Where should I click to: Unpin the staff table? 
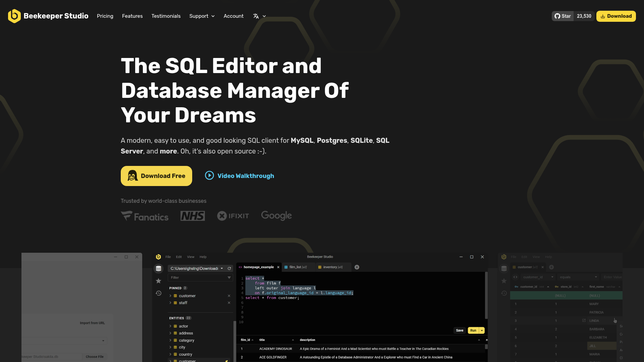[x=229, y=303]
